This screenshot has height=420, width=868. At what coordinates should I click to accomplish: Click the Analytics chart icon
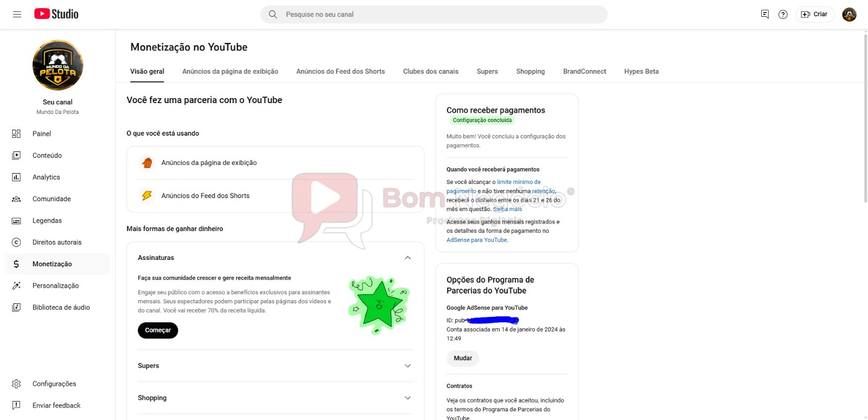point(16,177)
